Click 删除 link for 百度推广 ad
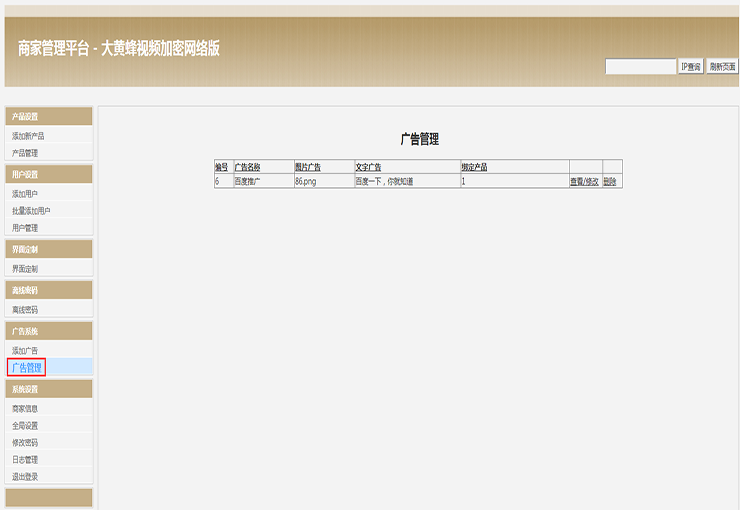Viewport: 740px width, 510px height. pyautogui.click(x=610, y=182)
